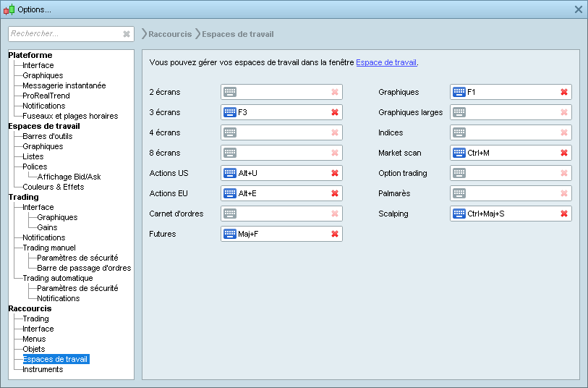The image size is (588, 388).
Task: Clear the Ctrl+M Market scan shortcut
Action: point(564,153)
